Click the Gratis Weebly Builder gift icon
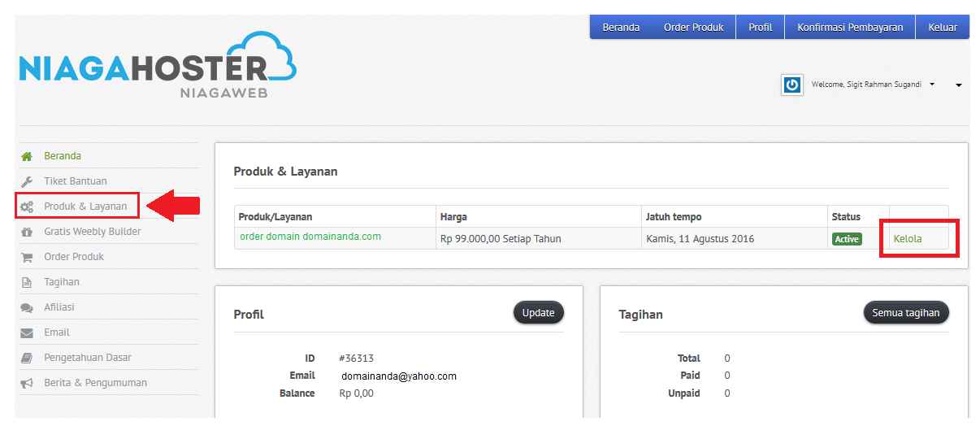Screen dimensions: 980x439 [x=27, y=232]
